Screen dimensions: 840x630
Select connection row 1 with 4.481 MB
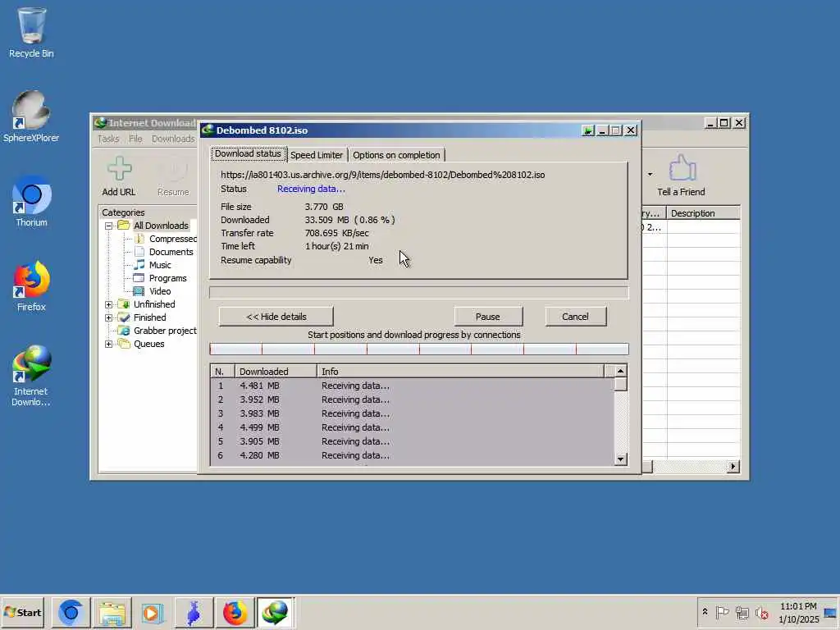pos(412,386)
